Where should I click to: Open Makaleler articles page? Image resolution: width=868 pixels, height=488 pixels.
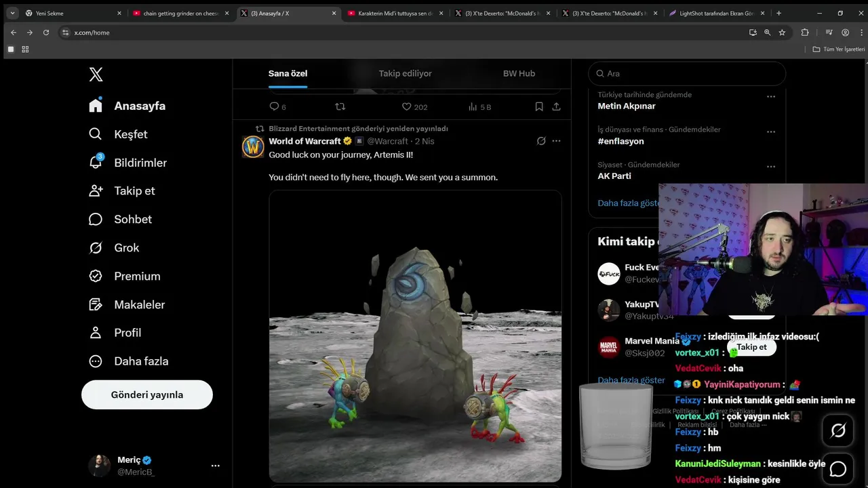[127, 305]
